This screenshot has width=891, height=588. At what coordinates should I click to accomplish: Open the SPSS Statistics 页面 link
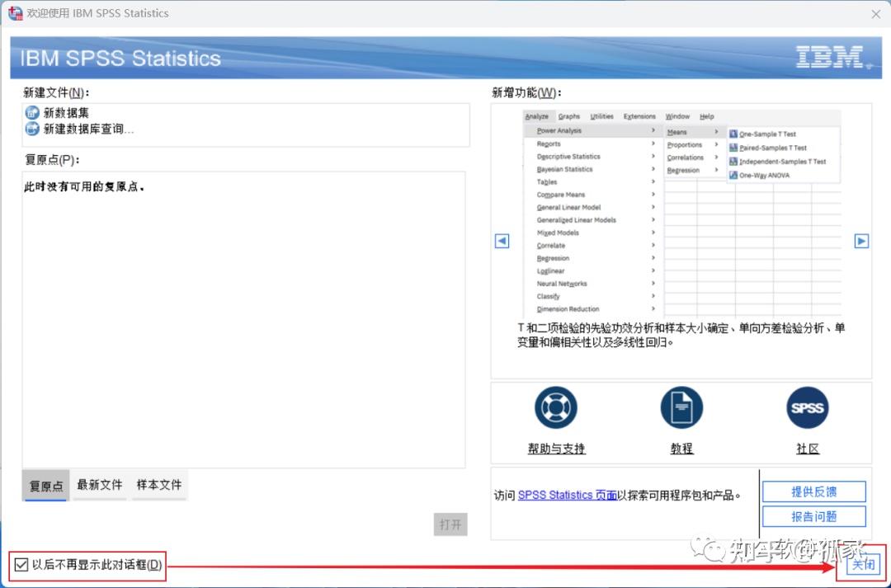(x=567, y=496)
